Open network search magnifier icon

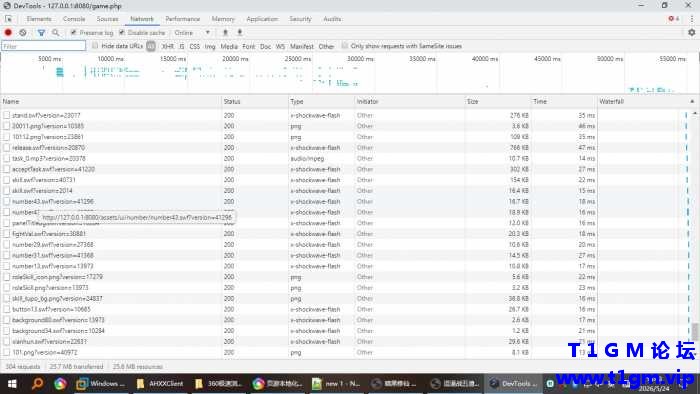[x=55, y=32]
